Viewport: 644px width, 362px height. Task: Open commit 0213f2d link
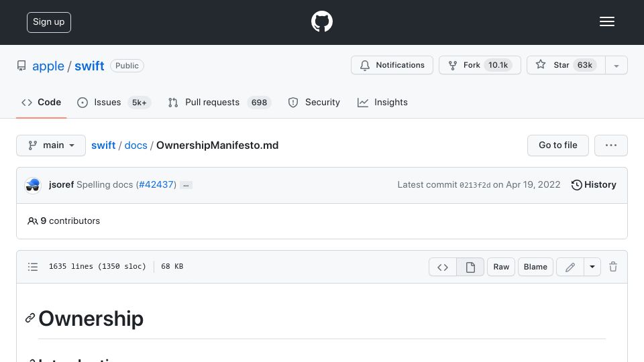click(x=475, y=185)
